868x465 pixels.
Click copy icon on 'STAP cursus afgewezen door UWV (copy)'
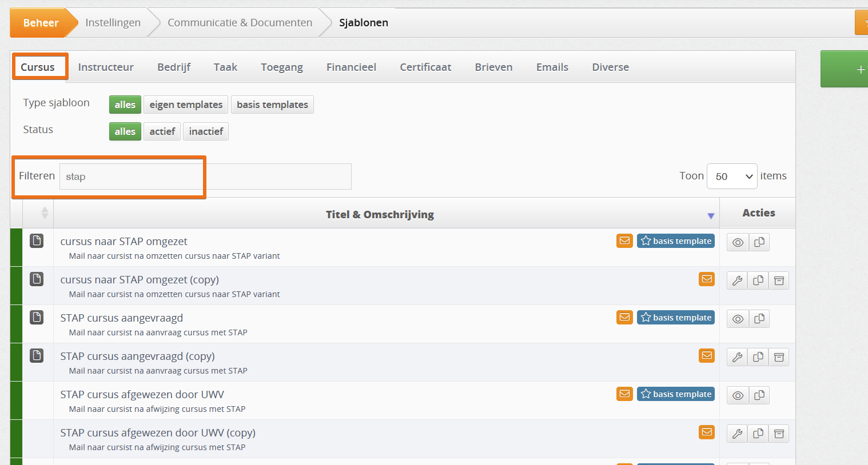coord(758,434)
